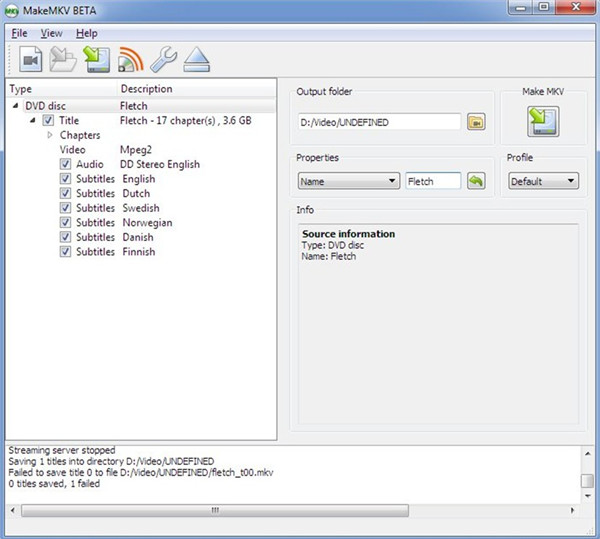Expand the Chapters tree node

coord(50,135)
